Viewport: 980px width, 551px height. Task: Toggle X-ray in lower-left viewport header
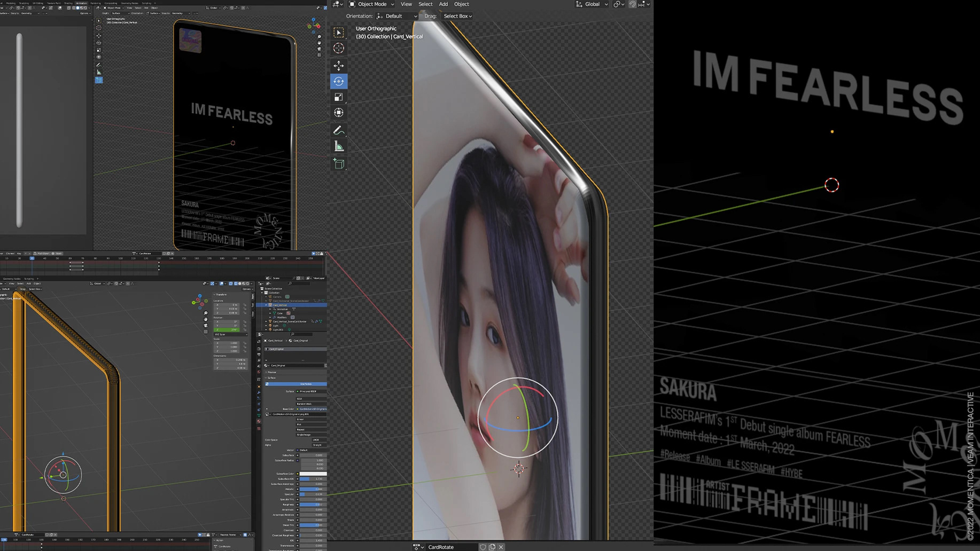(231, 284)
